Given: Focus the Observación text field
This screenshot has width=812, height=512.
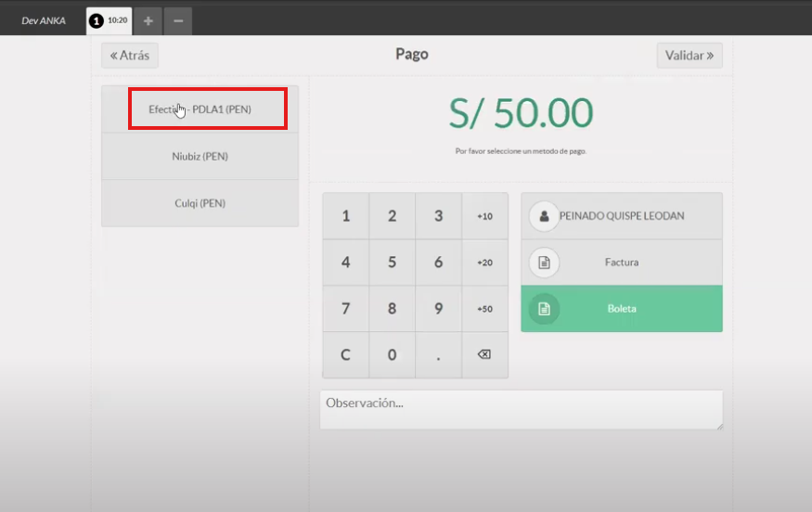Looking at the screenshot, I should pos(521,409).
